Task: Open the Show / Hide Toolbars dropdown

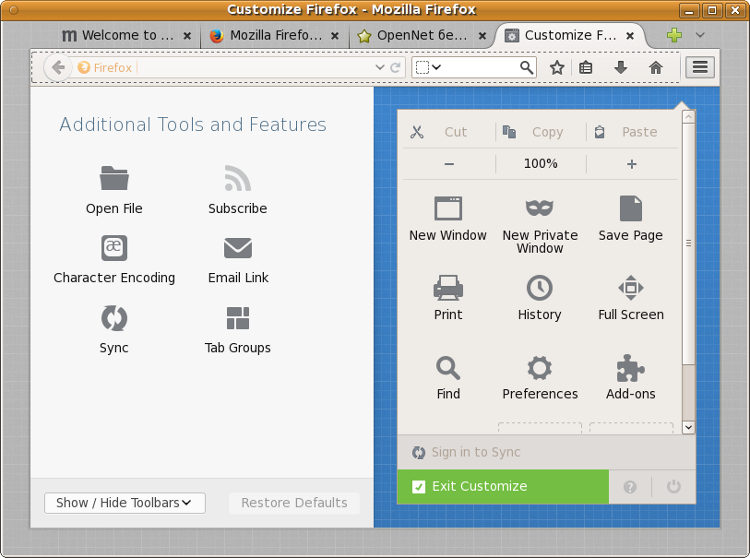Action: coord(125,503)
